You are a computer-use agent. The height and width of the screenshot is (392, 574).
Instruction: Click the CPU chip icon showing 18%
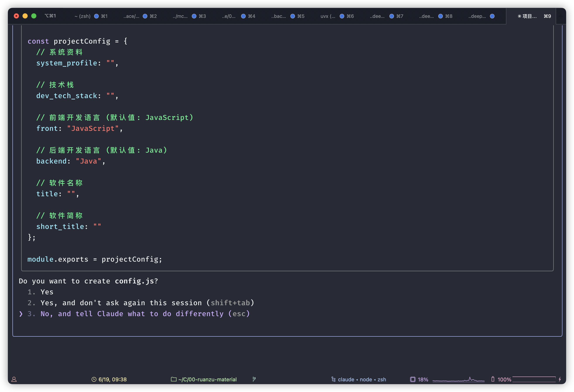[412, 379]
